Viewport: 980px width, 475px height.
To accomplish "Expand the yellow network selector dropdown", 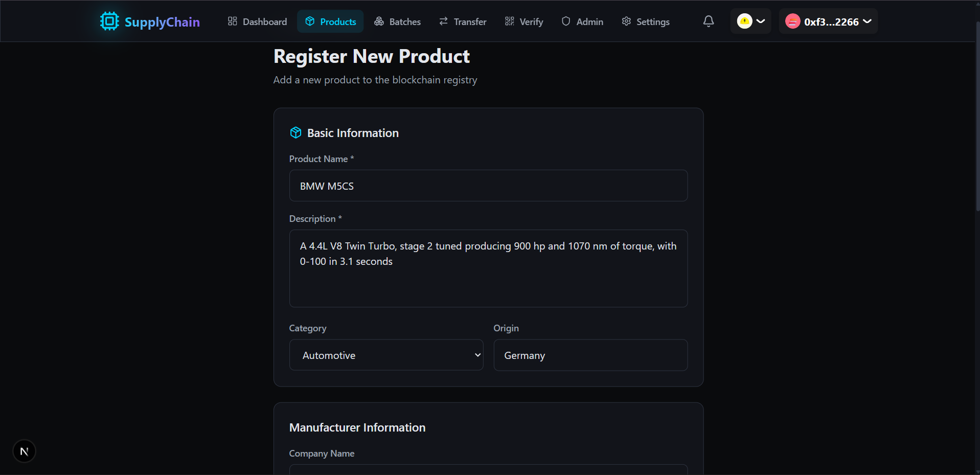I will [x=750, y=21].
